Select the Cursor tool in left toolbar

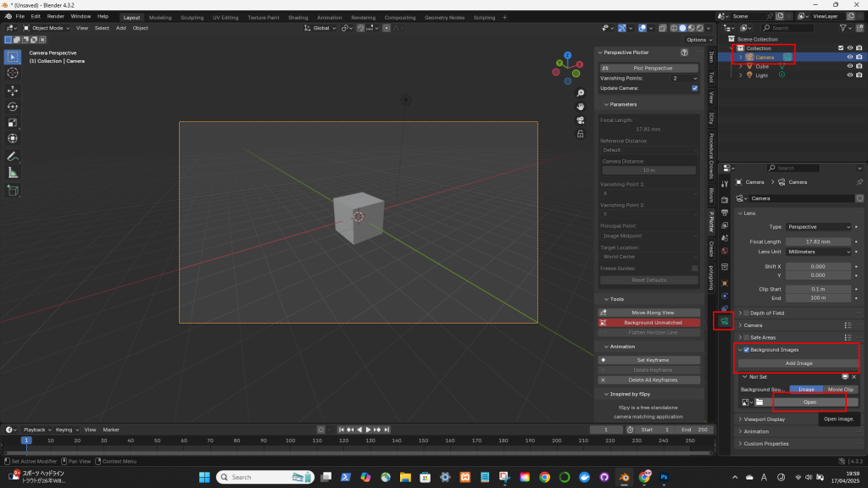pos(13,73)
